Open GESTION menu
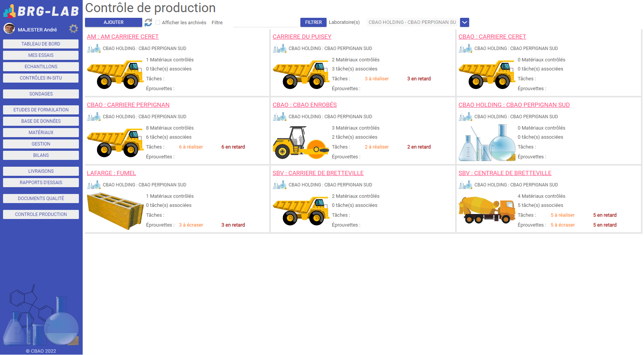 pos(41,144)
